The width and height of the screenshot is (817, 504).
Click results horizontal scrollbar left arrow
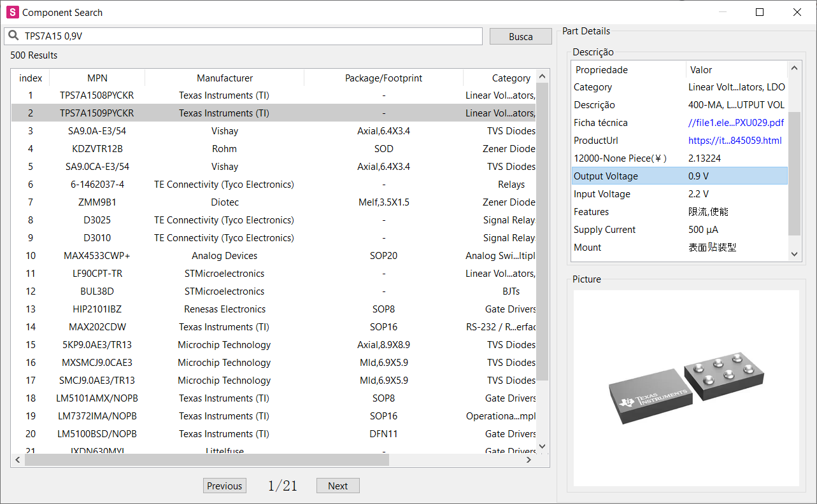point(18,459)
